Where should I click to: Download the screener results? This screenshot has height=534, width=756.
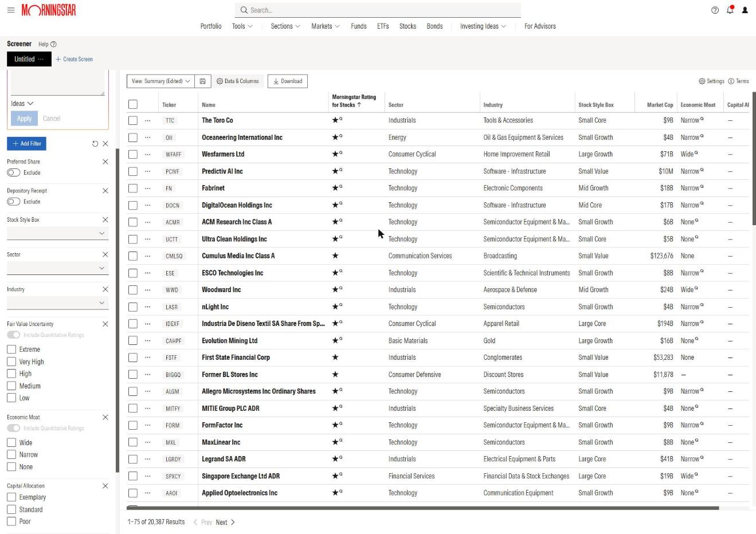[x=288, y=81]
